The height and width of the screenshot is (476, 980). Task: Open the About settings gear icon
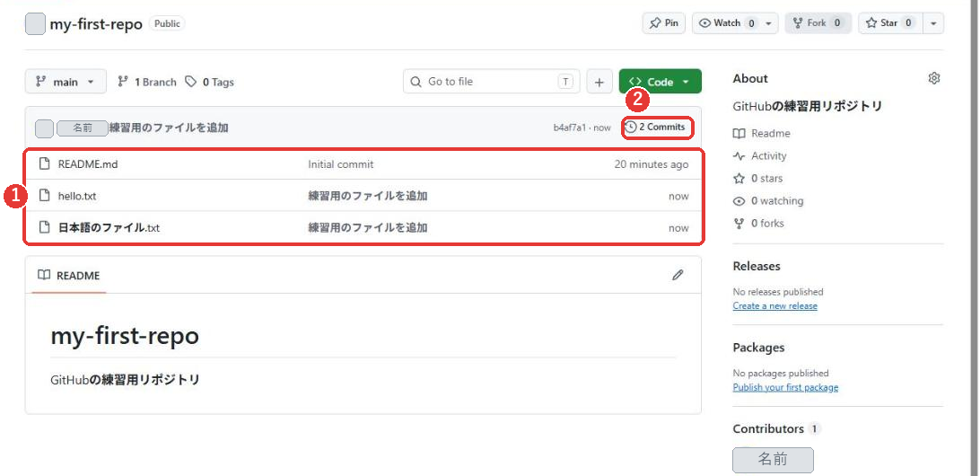tap(933, 78)
